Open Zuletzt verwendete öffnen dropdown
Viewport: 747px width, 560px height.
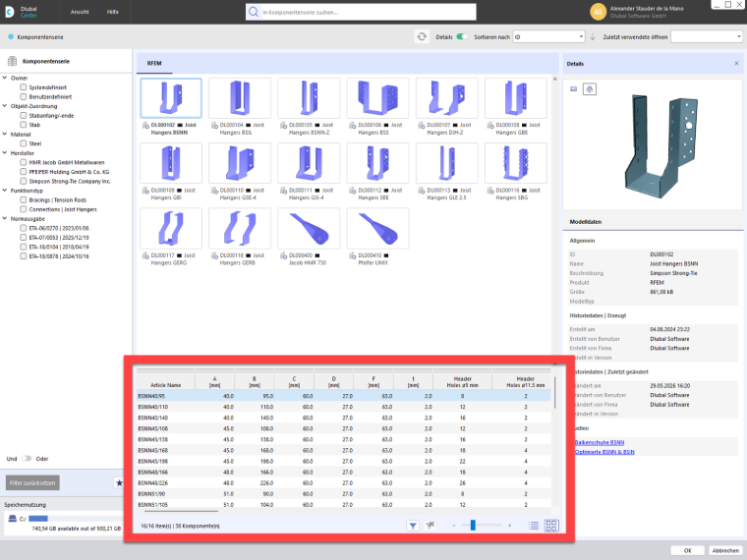[707, 36]
